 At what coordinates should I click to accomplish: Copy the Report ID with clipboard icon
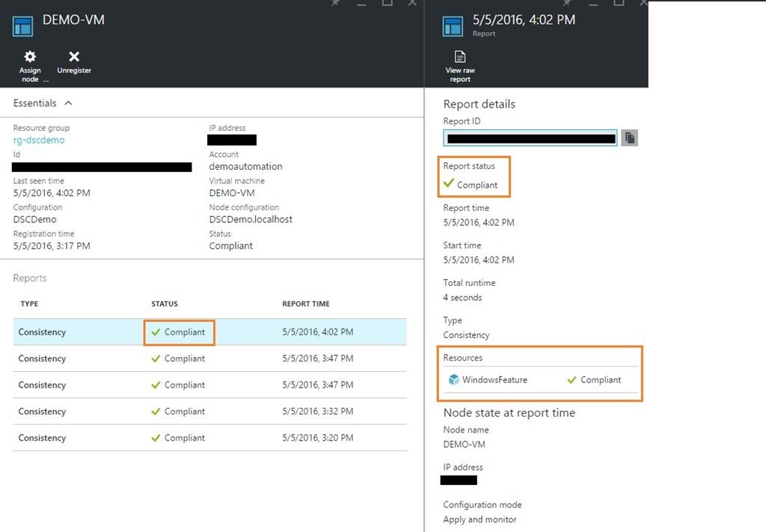[x=630, y=138]
